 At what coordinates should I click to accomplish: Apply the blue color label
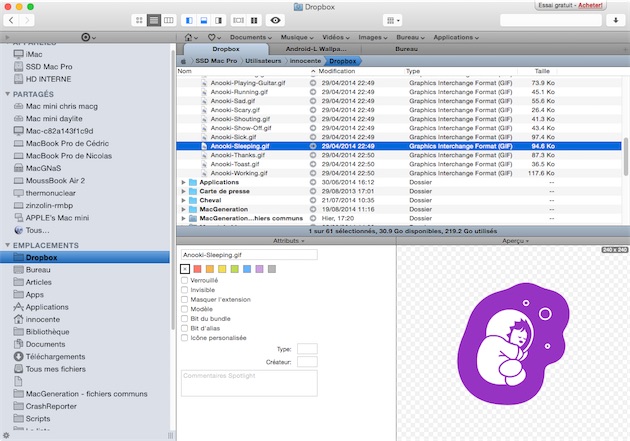(247, 269)
